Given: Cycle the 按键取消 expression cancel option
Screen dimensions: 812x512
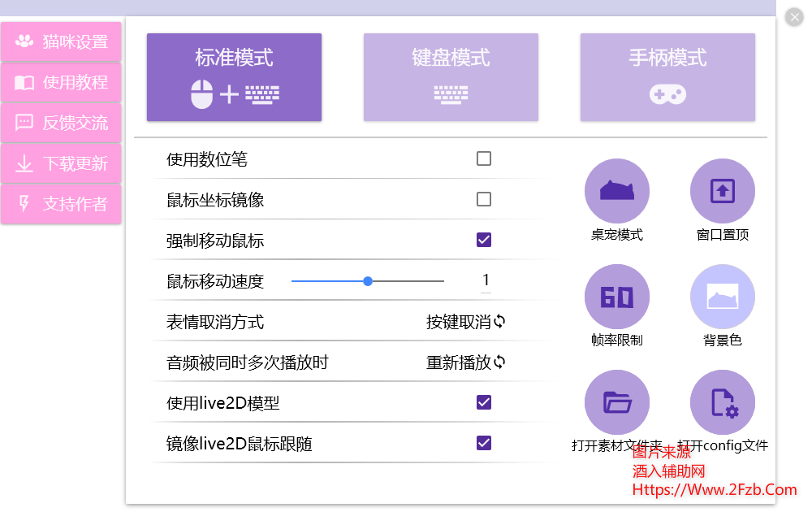Looking at the screenshot, I should [x=466, y=322].
